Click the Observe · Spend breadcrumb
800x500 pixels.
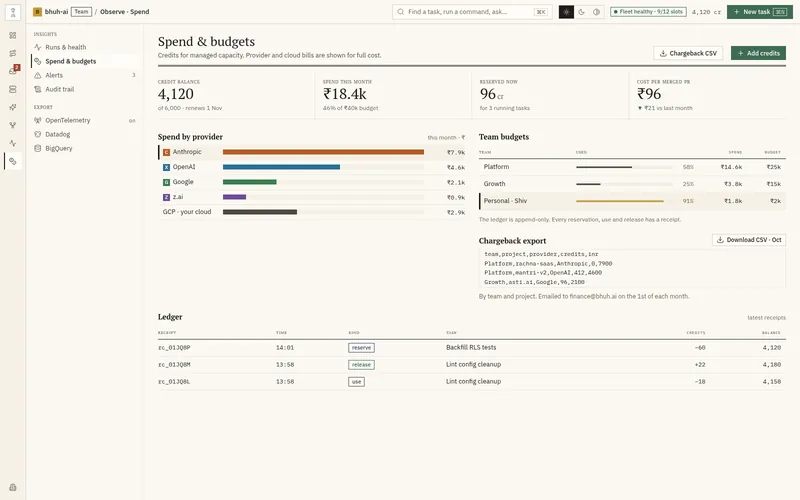tap(124, 12)
